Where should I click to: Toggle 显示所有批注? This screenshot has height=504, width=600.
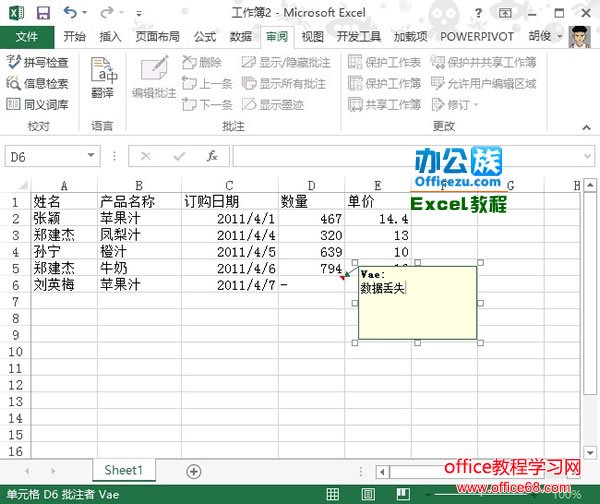(284, 83)
